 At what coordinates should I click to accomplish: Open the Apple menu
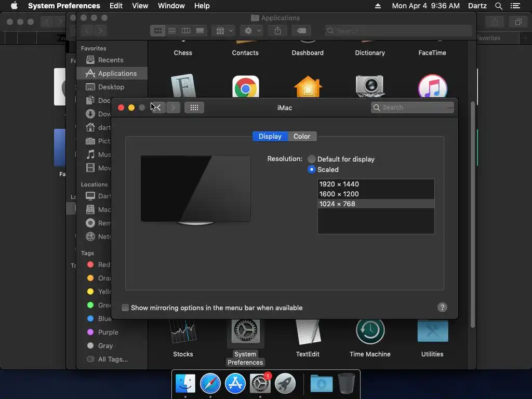pyautogui.click(x=14, y=6)
